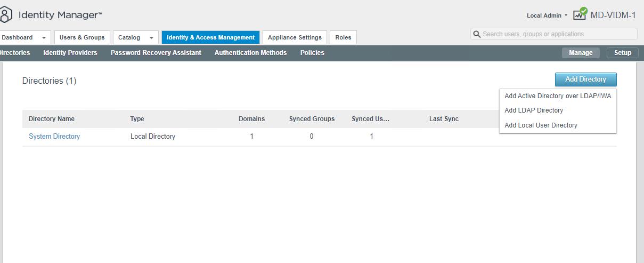The height and width of the screenshot is (263, 644).
Task: Click the truncated Synced Us… column header
Action: [371, 119]
